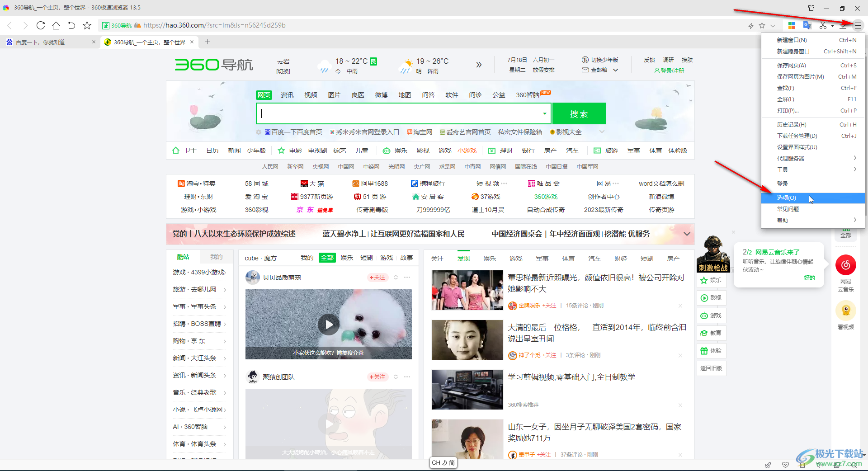Click the 网易云音乐 red icon
The width and height of the screenshot is (868, 471).
coord(846,265)
